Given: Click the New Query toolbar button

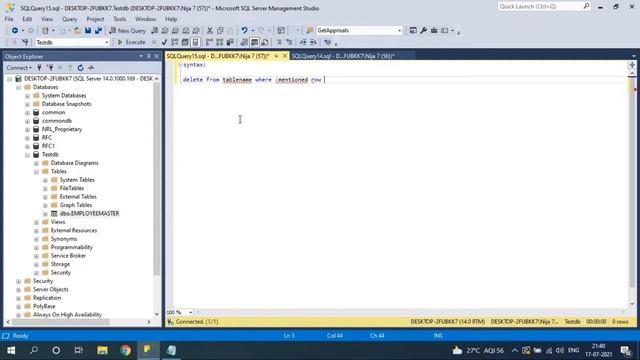Looking at the screenshot, I should [128, 31].
